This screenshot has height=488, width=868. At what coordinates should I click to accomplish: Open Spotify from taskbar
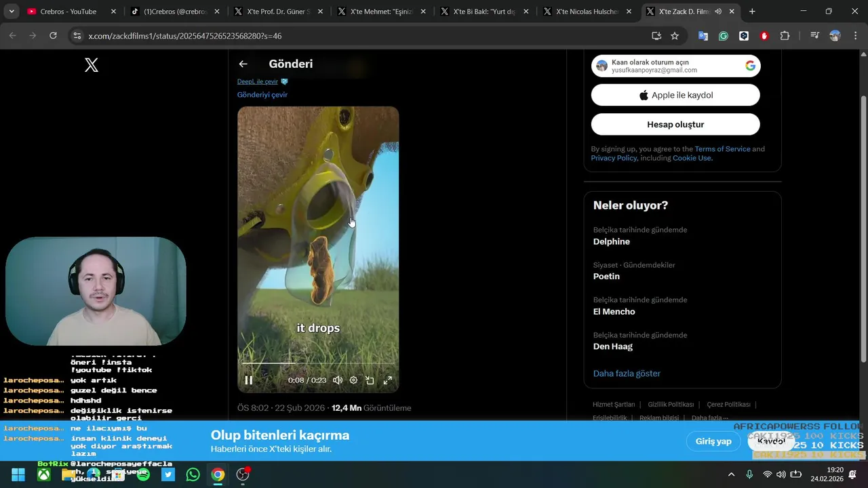click(143, 474)
